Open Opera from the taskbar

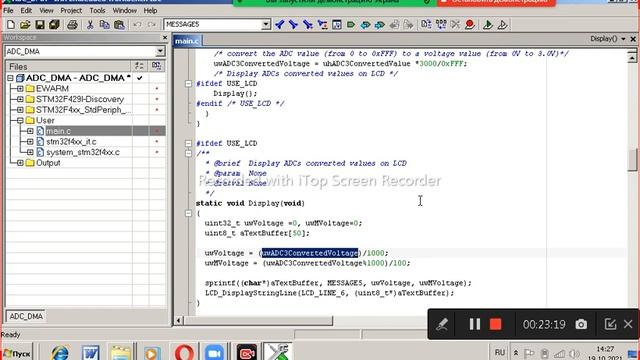(184, 353)
